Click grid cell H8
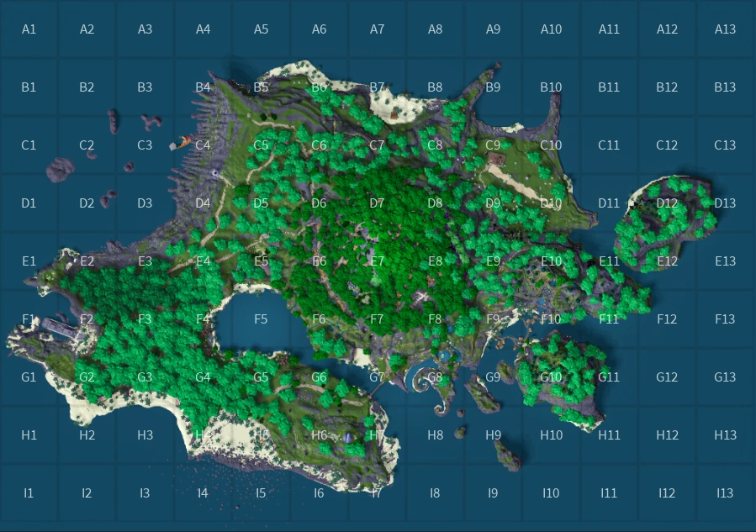Image resolution: width=756 pixels, height=532 pixels. click(x=435, y=435)
